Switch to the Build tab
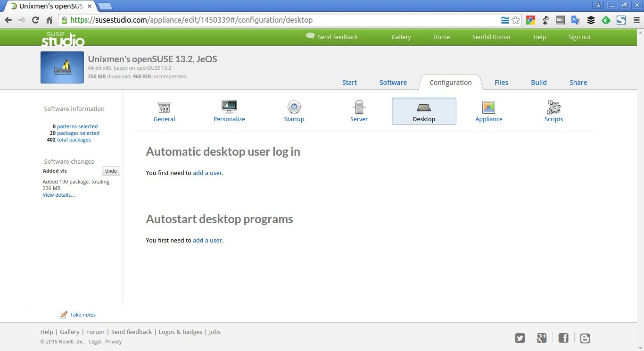 tap(539, 83)
